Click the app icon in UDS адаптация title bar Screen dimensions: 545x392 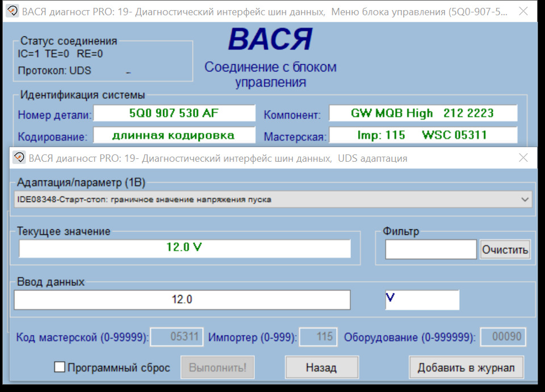(19, 158)
